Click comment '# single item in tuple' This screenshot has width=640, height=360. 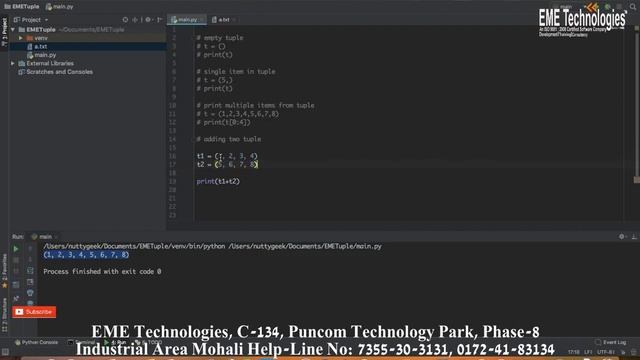coord(236,71)
